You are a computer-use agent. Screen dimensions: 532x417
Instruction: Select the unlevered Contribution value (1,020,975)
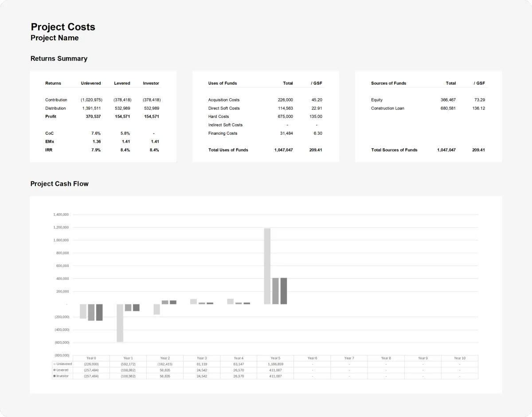point(91,100)
